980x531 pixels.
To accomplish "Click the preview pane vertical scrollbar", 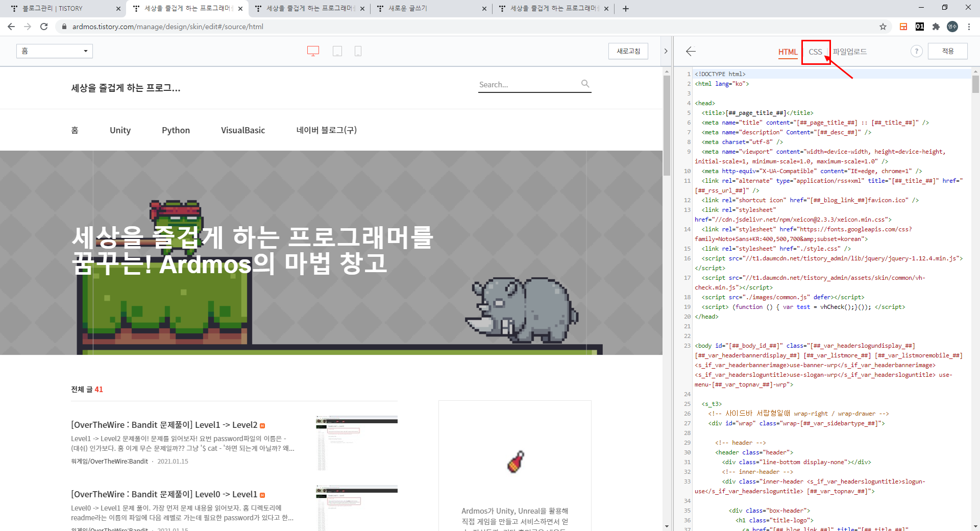I will (667, 126).
